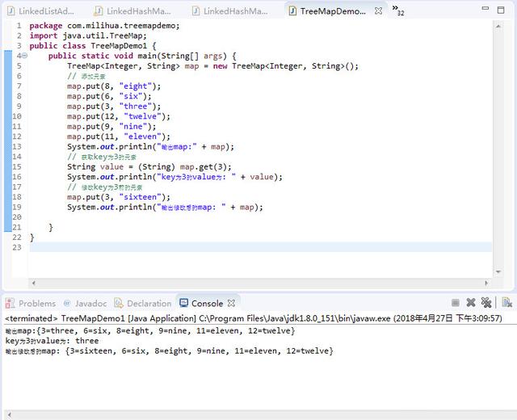Click the LinkedListAd... tab file icon
The width and height of the screenshot is (517, 420).
tap(11, 11)
